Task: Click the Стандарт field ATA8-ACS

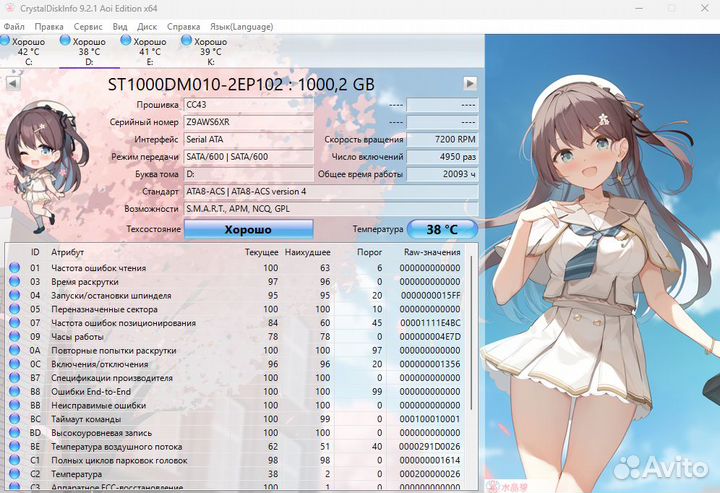Action: tap(331, 192)
